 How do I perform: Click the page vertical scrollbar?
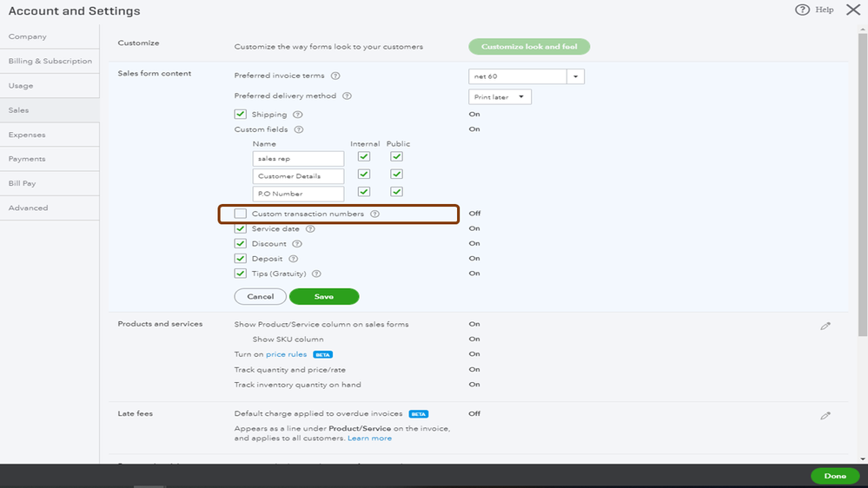click(862, 174)
